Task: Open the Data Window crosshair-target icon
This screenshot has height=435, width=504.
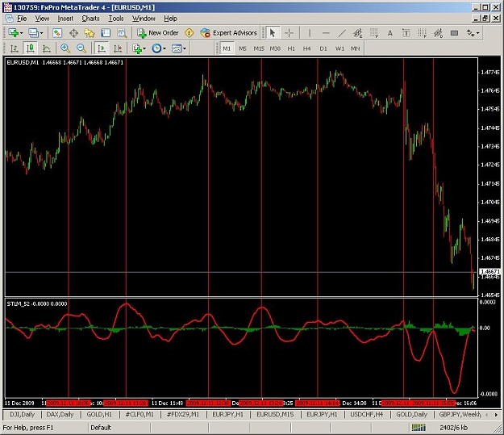Action: click(73, 33)
